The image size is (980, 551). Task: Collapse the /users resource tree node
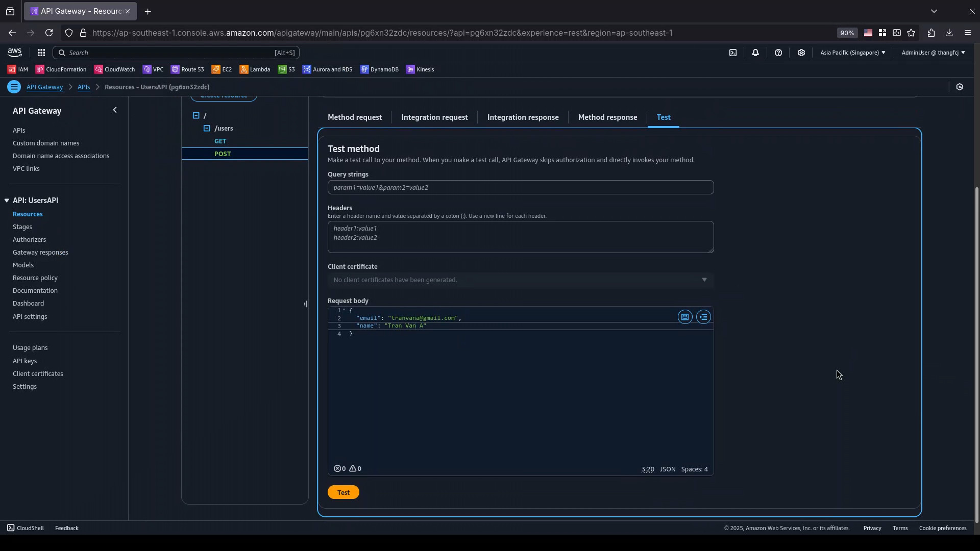207,128
